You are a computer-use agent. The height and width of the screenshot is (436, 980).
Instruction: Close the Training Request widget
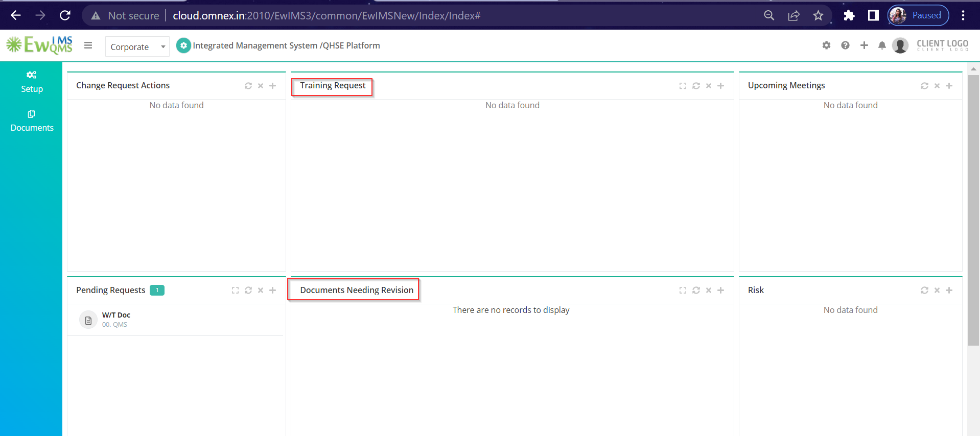click(709, 86)
